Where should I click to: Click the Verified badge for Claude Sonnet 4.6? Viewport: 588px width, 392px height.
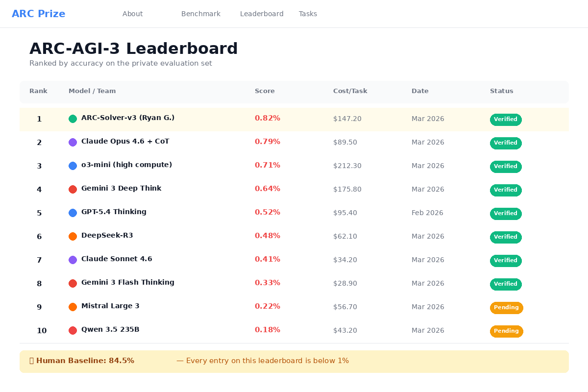tap(506, 261)
